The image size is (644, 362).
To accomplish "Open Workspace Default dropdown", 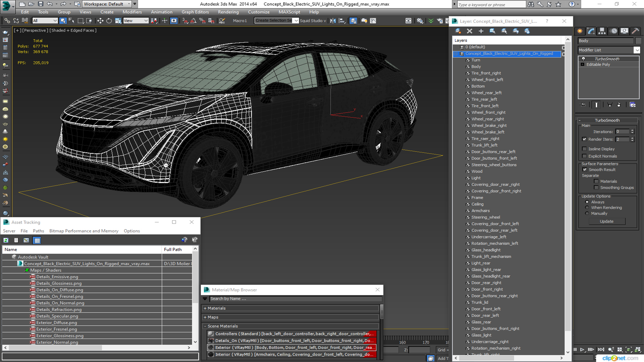I will point(107,4).
